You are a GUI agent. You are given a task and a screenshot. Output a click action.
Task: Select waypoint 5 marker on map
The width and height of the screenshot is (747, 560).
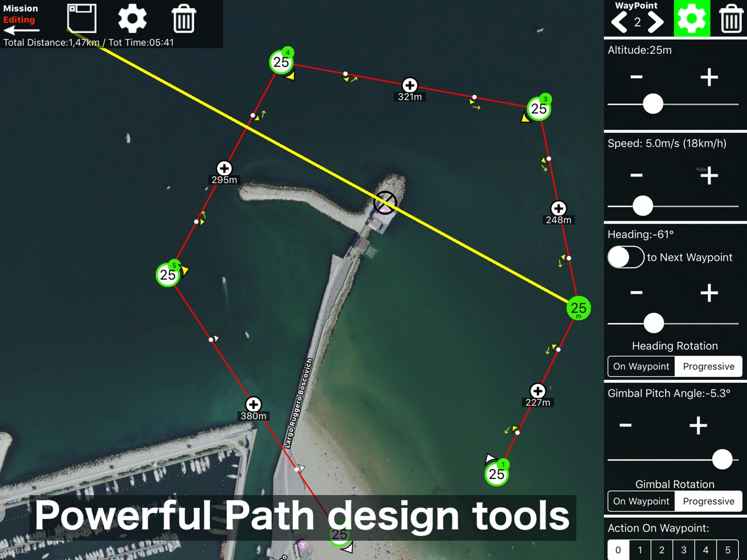[x=168, y=274]
